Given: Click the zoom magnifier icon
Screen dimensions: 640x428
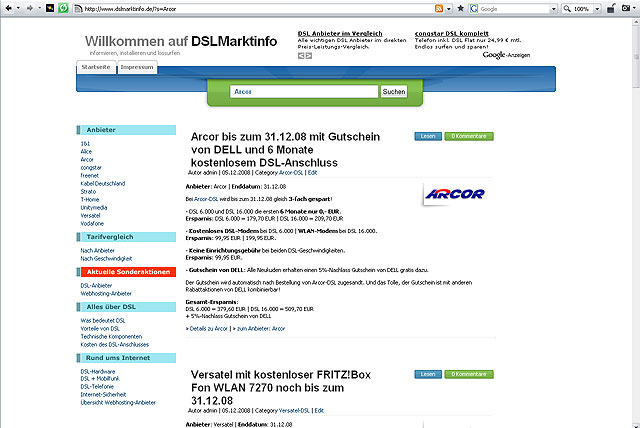Looking at the screenshot, I should point(567,9).
